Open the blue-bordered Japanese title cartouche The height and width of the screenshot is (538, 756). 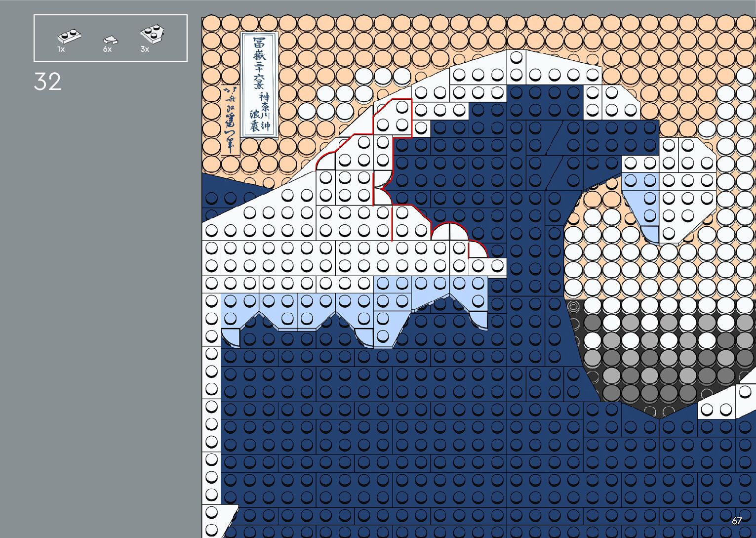click(x=259, y=85)
